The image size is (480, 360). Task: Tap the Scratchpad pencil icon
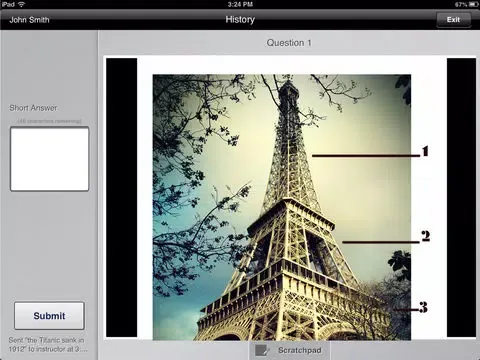[x=262, y=350]
